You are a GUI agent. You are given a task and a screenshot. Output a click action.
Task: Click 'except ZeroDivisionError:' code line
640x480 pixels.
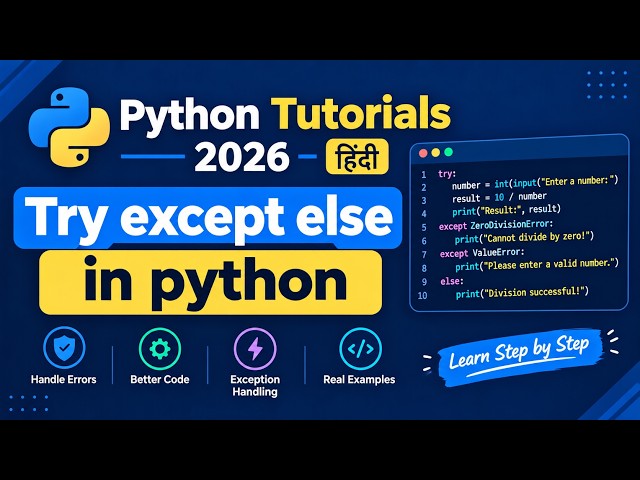tap(496, 225)
